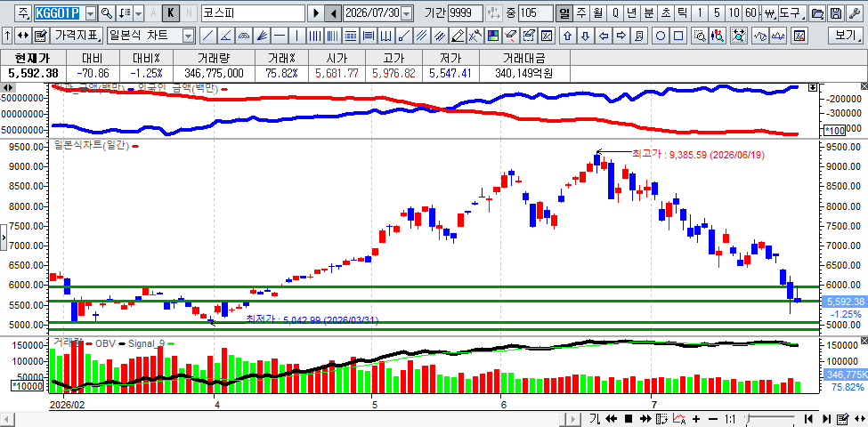The width and height of the screenshot is (868, 427).
Task: Select the trend line drawing tool
Action: (x=208, y=36)
